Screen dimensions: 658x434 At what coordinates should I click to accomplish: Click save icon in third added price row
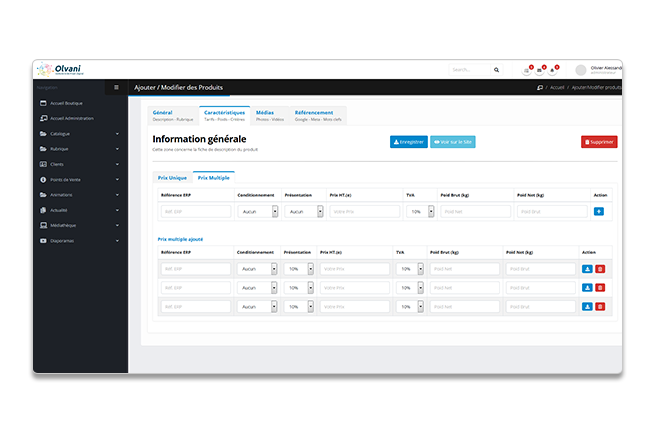pos(587,306)
